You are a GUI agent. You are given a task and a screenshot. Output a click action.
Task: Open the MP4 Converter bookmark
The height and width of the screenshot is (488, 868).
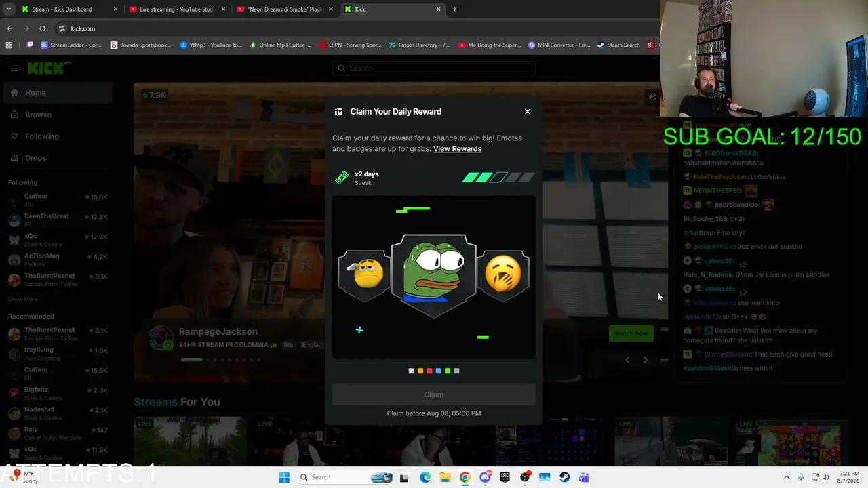pos(559,45)
